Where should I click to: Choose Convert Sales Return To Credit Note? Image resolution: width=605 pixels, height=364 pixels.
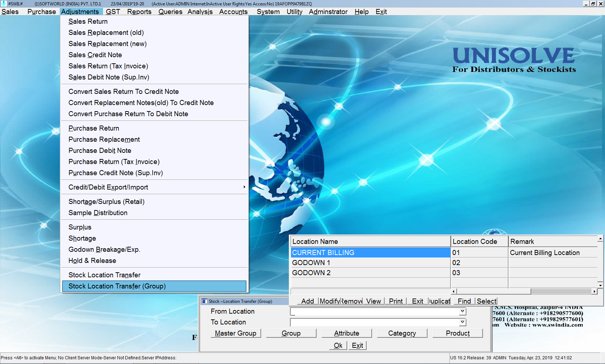pyautogui.click(x=154, y=92)
